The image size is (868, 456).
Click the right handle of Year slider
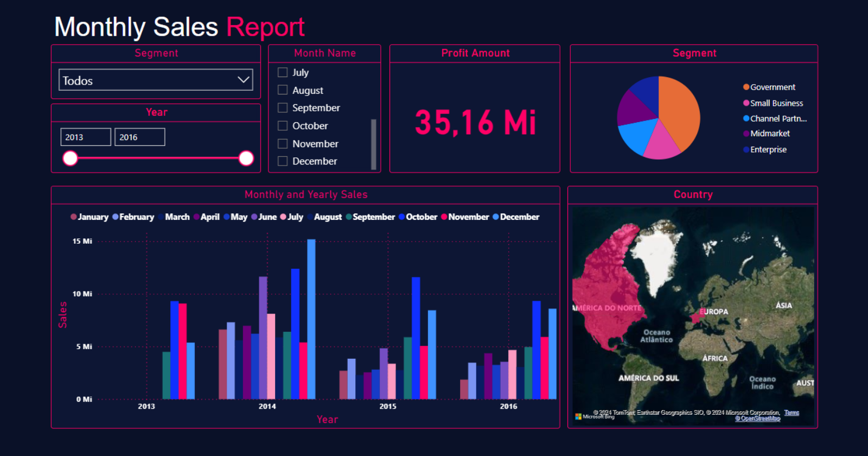tap(246, 159)
